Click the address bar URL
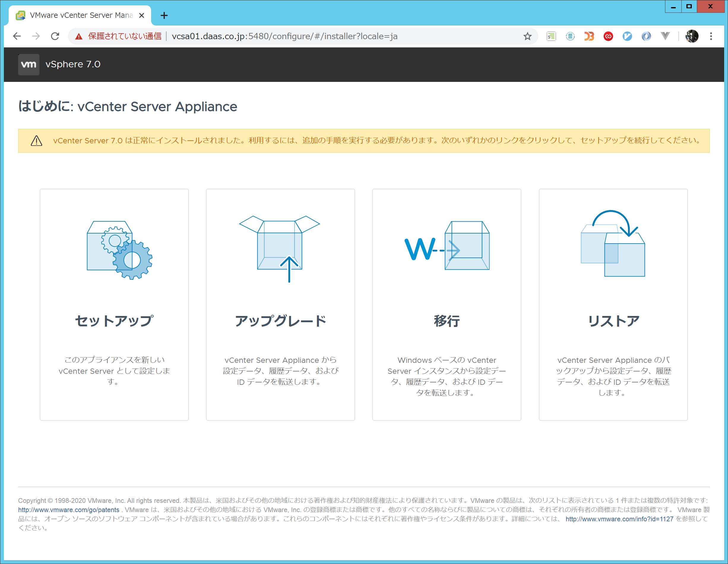Viewport: 728px width, 564px height. pyautogui.click(x=284, y=36)
